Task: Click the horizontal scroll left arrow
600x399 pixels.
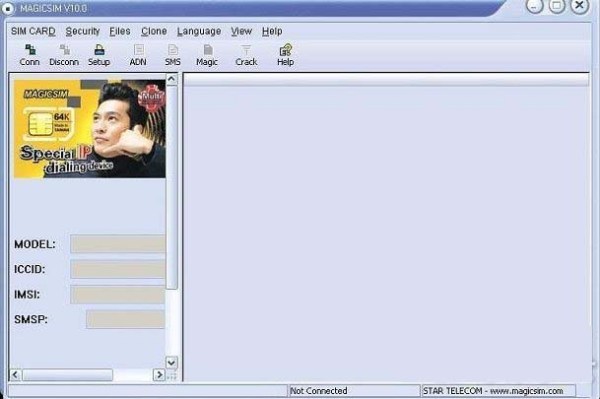Action: point(15,375)
